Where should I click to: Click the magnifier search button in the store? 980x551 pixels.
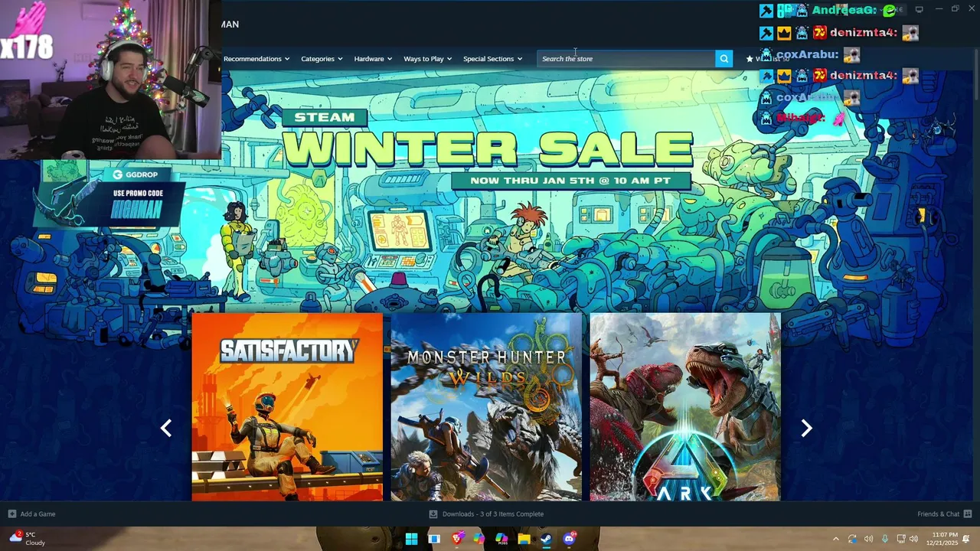click(x=724, y=59)
